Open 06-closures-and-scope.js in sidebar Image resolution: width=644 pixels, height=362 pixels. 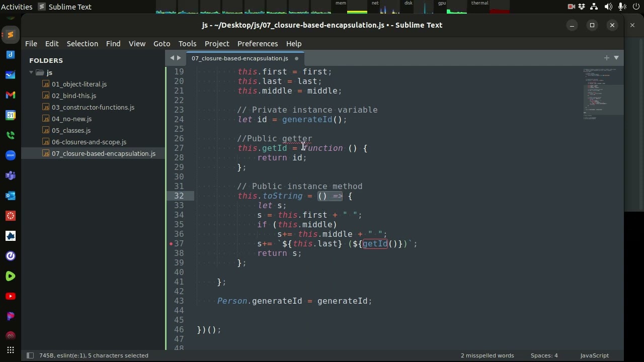89,142
